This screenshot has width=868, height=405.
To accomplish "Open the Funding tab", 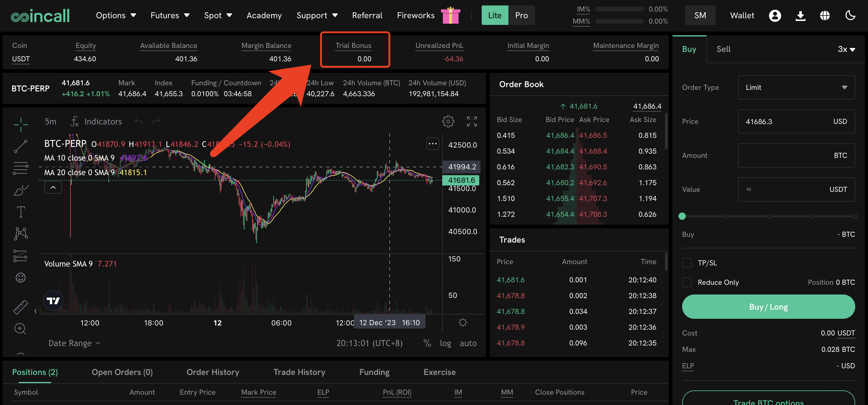I will pos(374,372).
